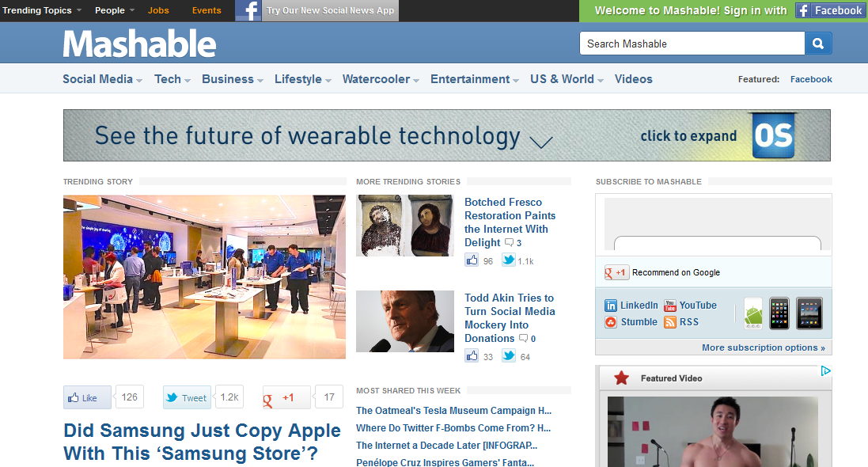Click Try Our New Social News App
The width and height of the screenshot is (868, 467).
tap(330, 10)
